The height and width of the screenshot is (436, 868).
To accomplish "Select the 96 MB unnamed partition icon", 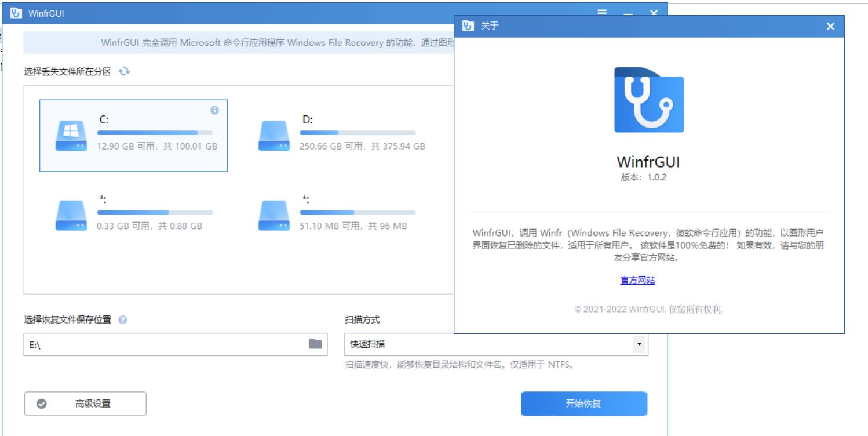I will pos(274,215).
